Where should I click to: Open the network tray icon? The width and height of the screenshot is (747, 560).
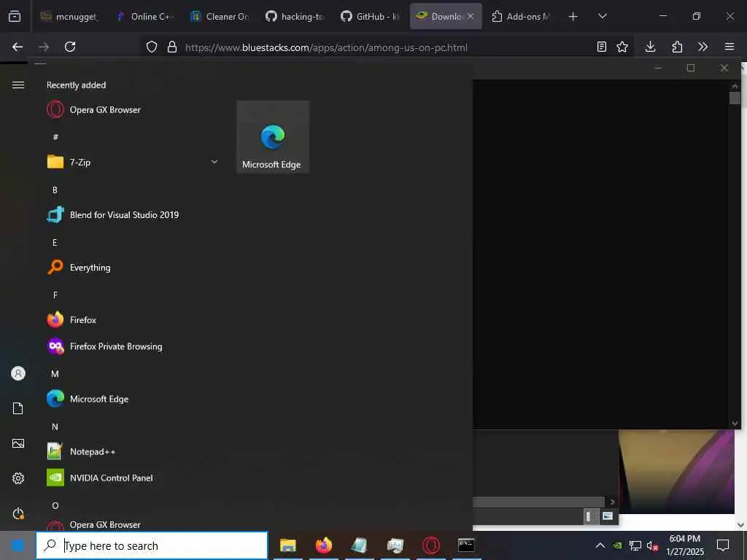click(635, 545)
